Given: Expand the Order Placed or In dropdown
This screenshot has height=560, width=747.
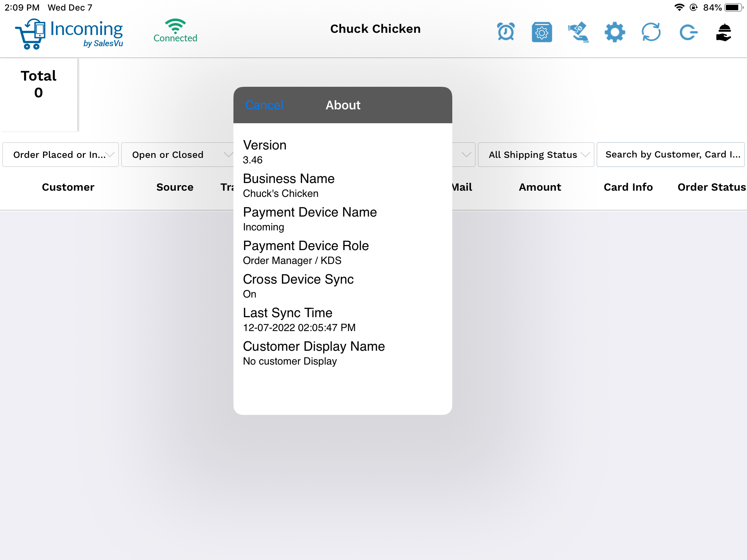Looking at the screenshot, I should (60, 154).
